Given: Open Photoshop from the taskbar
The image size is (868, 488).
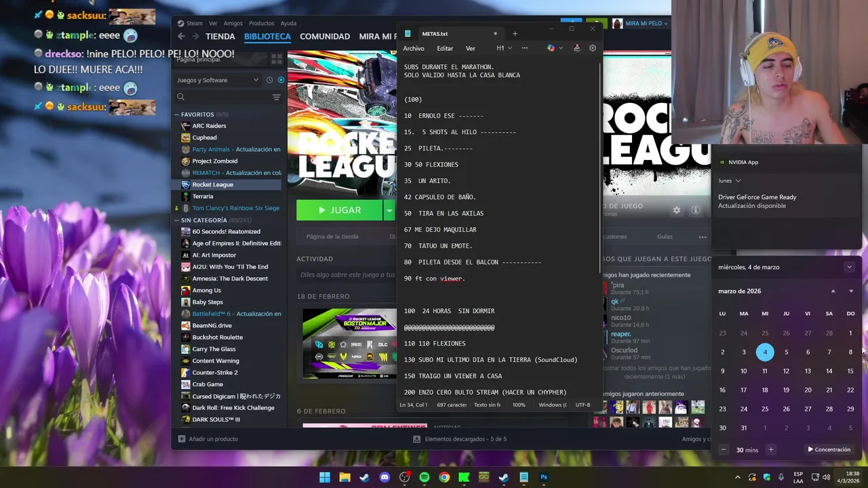Looking at the screenshot, I should click(544, 477).
